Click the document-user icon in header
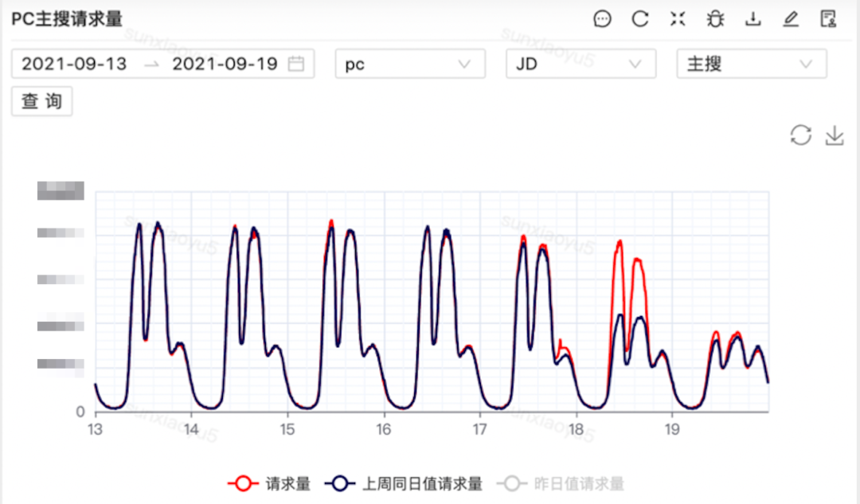This screenshot has width=860, height=504. (x=828, y=19)
